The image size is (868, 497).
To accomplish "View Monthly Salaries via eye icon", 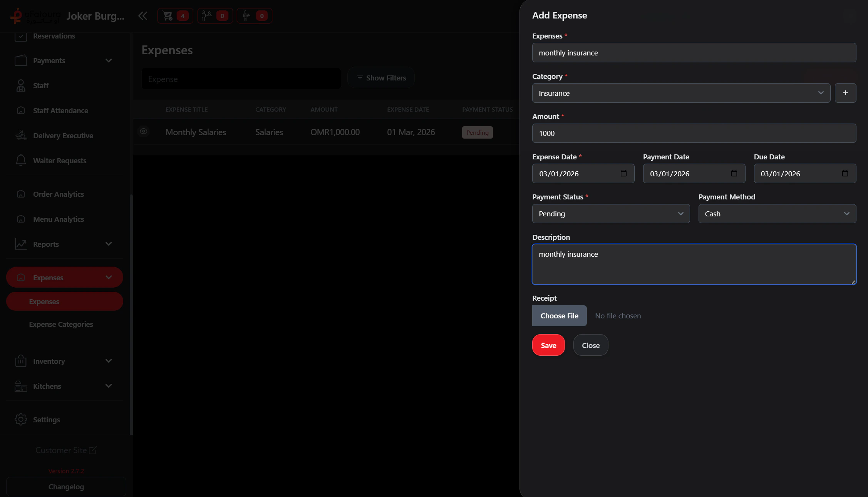I will pyautogui.click(x=144, y=132).
